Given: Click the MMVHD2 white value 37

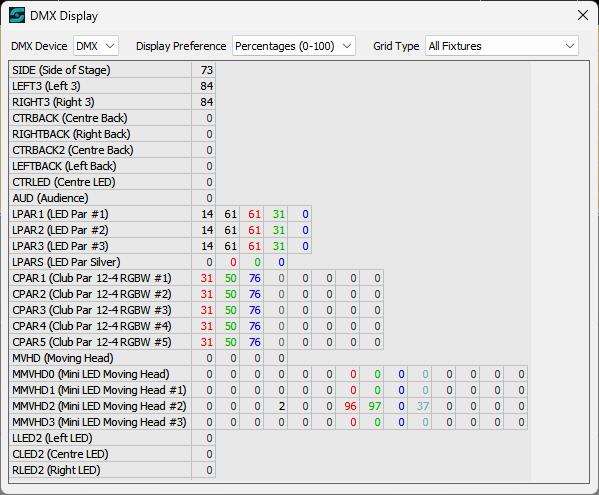Looking at the screenshot, I should [x=420, y=406].
